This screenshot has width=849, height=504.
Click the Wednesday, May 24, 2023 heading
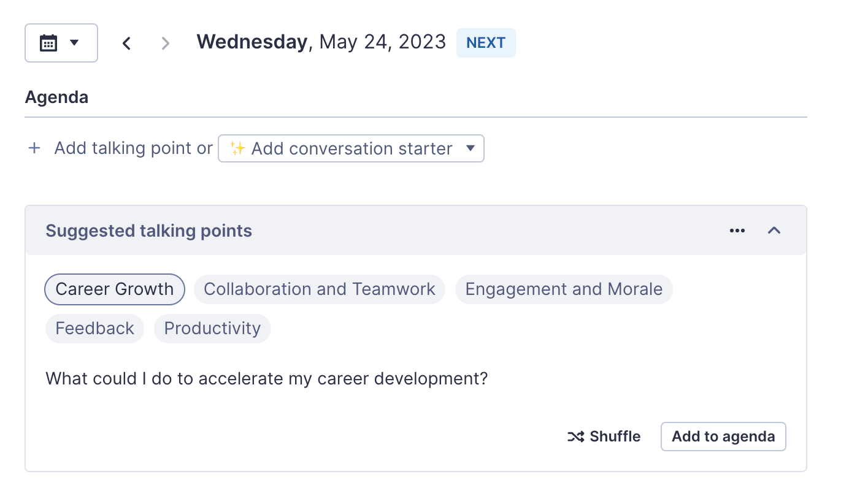321,42
